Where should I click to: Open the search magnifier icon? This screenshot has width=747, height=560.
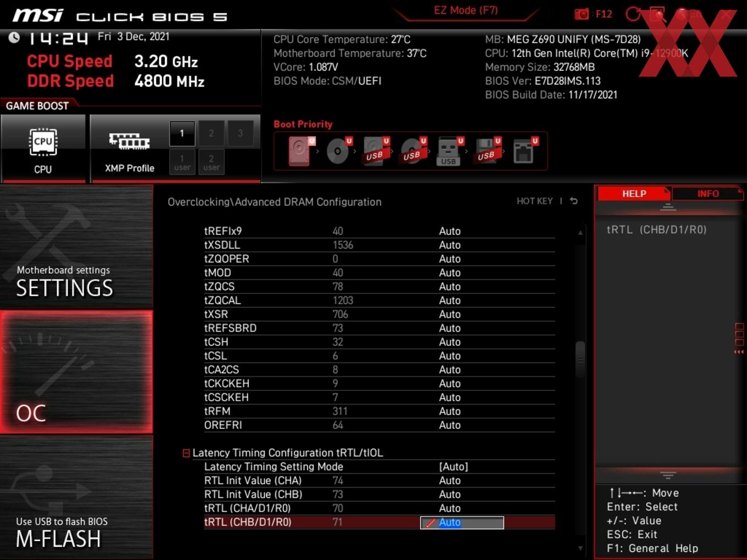click(657, 14)
